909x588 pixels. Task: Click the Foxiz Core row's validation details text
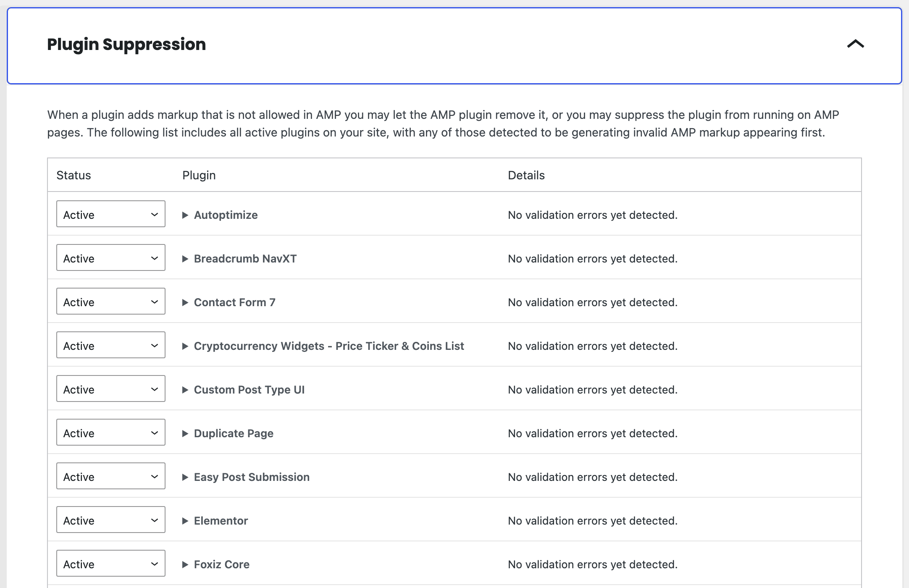pyautogui.click(x=593, y=564)
